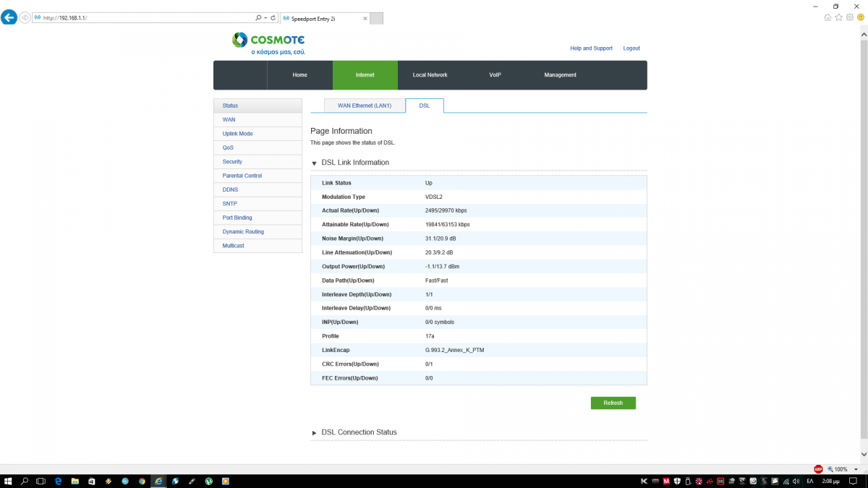Click the COSMOTE logo

point(268,43)
